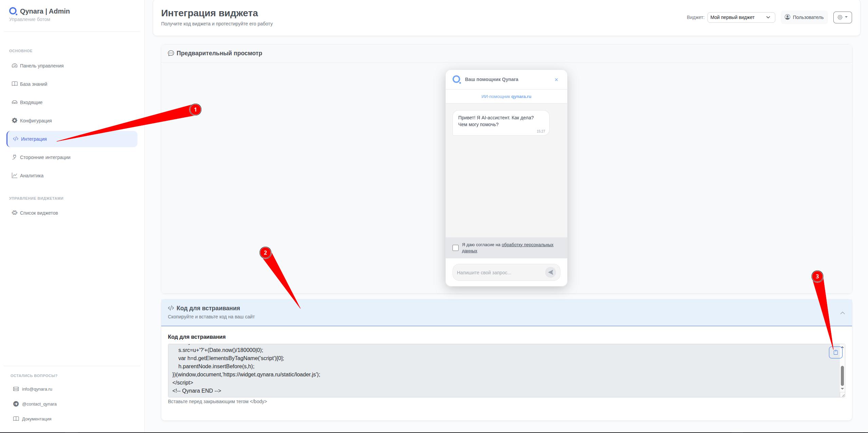This screenshot has height=433, width=868.
Task: Open обработку персональных данных link
Action: (x=527, y=245)
